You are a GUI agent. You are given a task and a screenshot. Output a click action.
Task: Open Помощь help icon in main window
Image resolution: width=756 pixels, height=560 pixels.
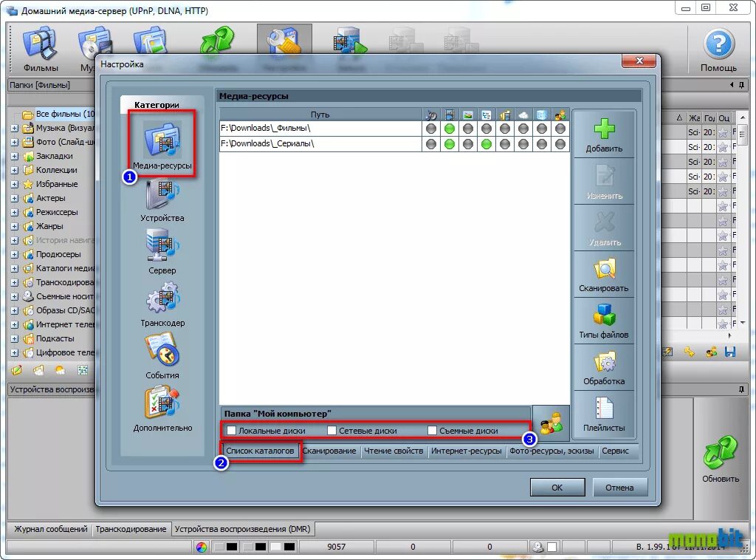click(x=718, y=50)
